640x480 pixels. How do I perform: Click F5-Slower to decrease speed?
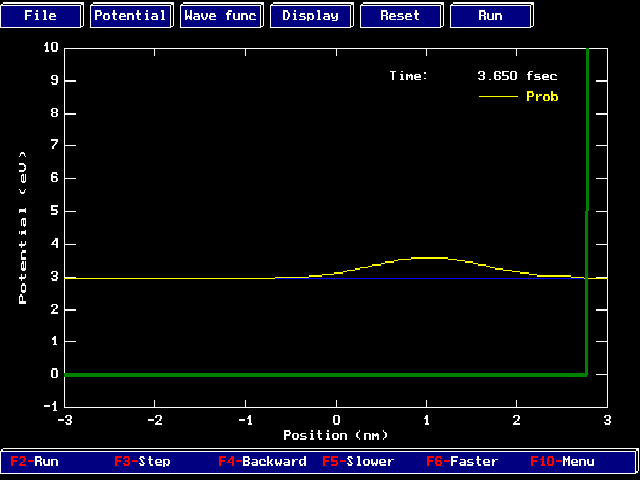coord(358,462)
